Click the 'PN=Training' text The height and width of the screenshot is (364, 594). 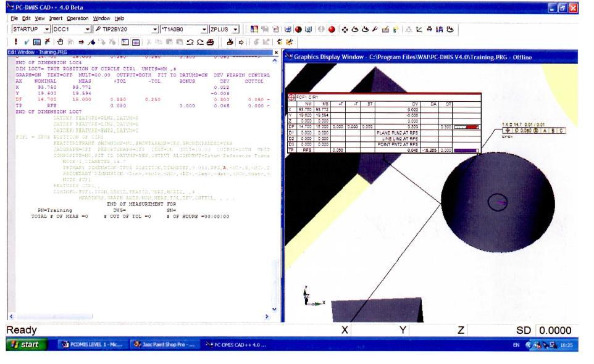tap(54, 210)
